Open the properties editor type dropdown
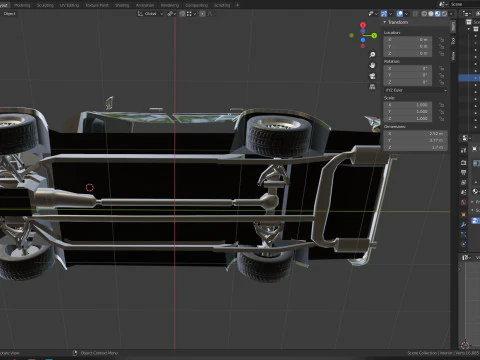The image size is (480, 360). (x=466, y=138)
